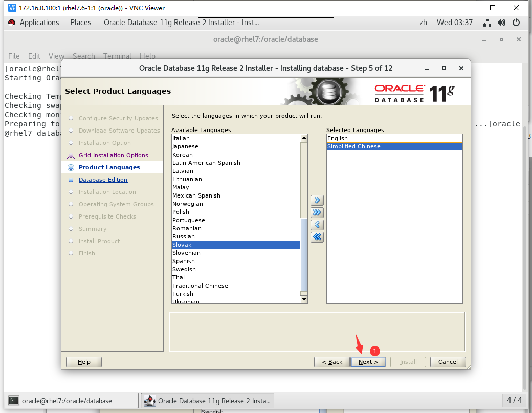This screenshot has height=413, width=532.
Task: Open the terminal Help menu
Action: click(x=147, y=56)
